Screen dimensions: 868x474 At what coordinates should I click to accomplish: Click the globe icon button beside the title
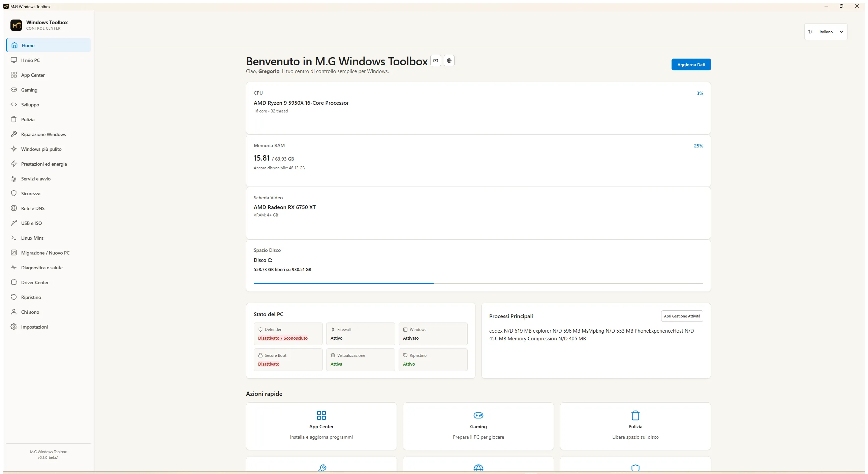[x=449, y=61]
